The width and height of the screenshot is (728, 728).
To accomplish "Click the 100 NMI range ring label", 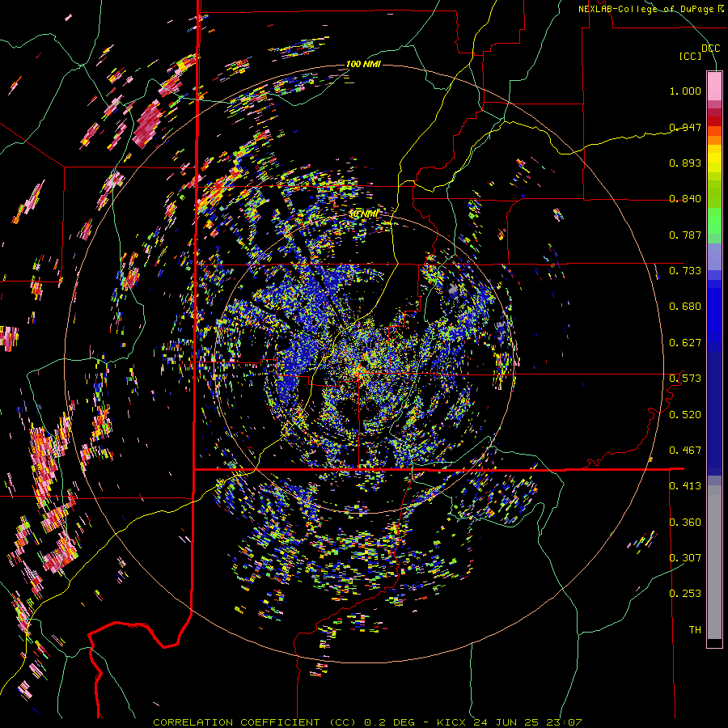I will click(x=363, y=64).
